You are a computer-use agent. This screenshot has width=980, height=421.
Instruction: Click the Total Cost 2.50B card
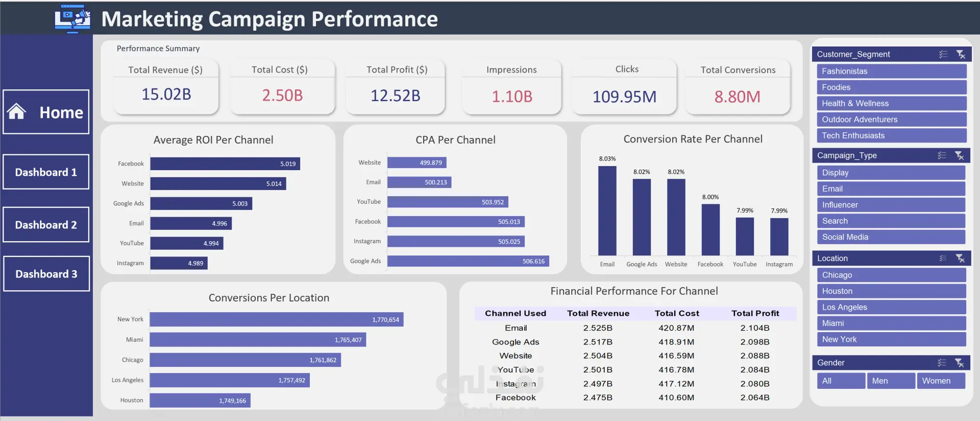tap(282, 86)
